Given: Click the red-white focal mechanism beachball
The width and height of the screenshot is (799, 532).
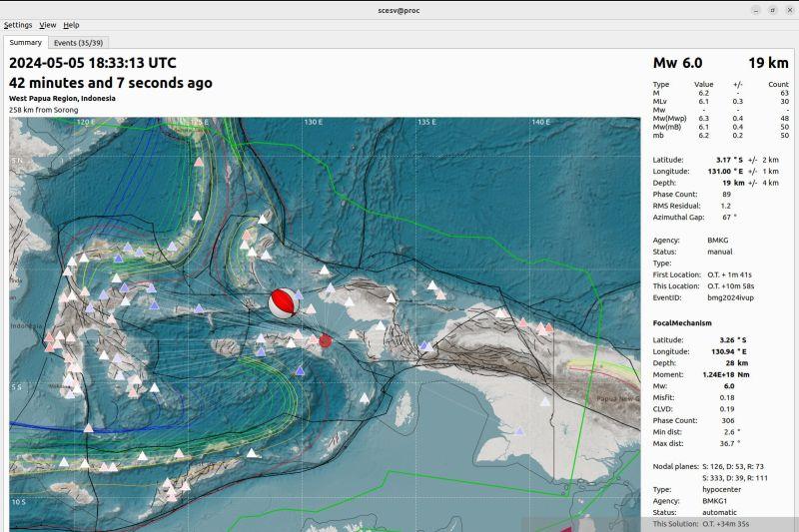Looking at the screenshot, I should [x=283, y=303].
